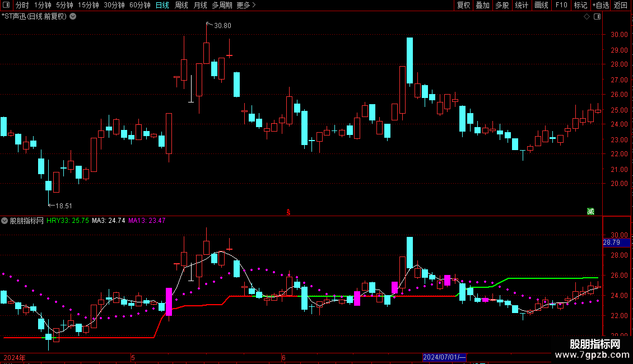Click the 返回 back button
The image size is (633, 364).
(x=621, y=5)
